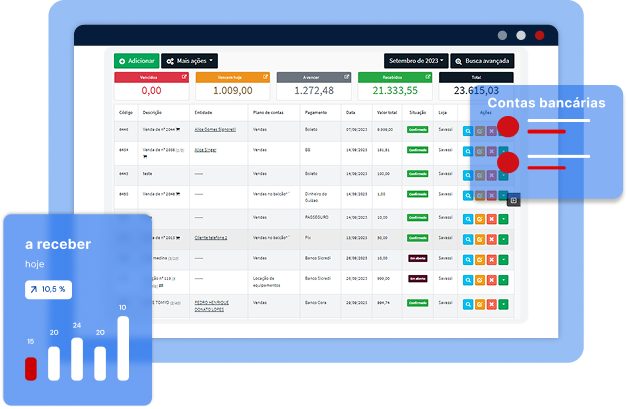Image resolution: width=628 pixels, height=409 pixels.
Task: Click the green Adicionar button
Action: tap(137, 61)
